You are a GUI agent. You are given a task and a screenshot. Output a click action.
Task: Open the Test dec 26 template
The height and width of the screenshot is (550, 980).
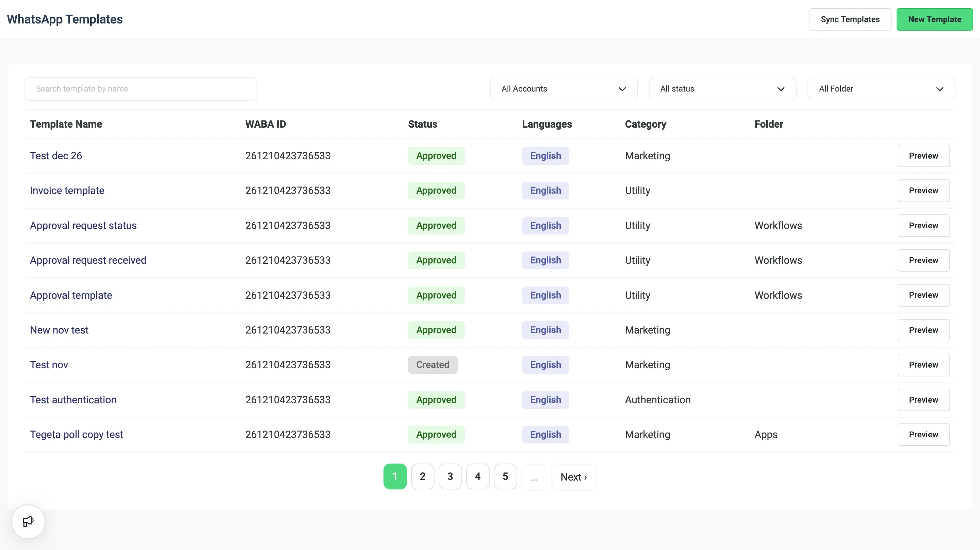pyautogui.click(x=56, y=156)
